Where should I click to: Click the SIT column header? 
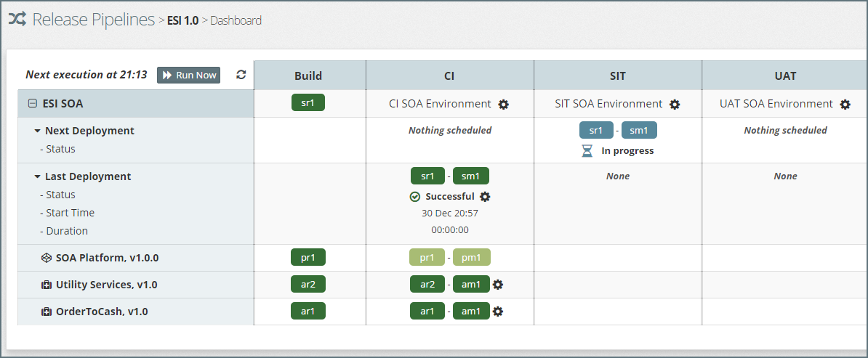(x=617, y=76)
